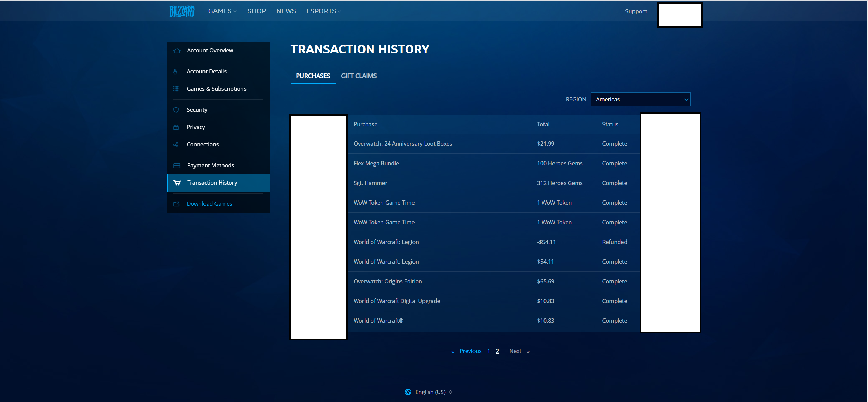Click the Download Games external link icon

176,204
